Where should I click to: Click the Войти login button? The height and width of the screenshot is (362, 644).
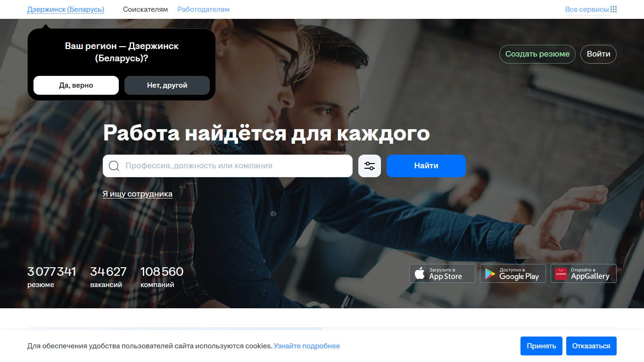[x=598, y=54]
